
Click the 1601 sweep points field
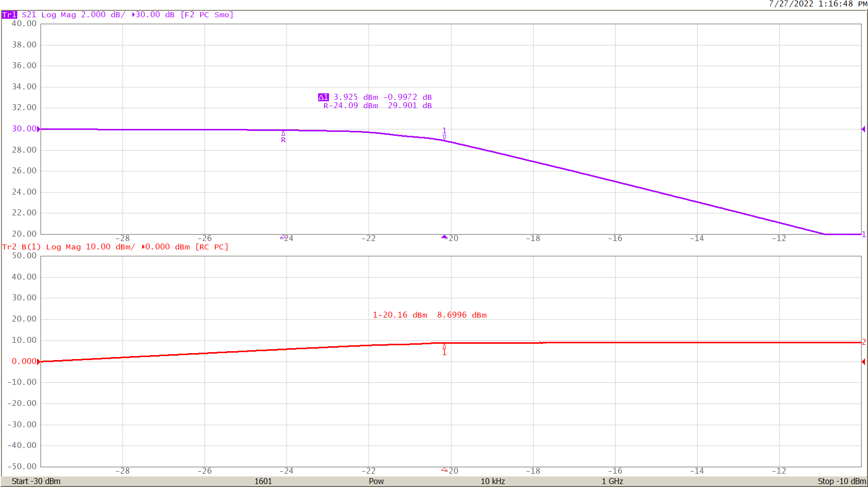263,481
